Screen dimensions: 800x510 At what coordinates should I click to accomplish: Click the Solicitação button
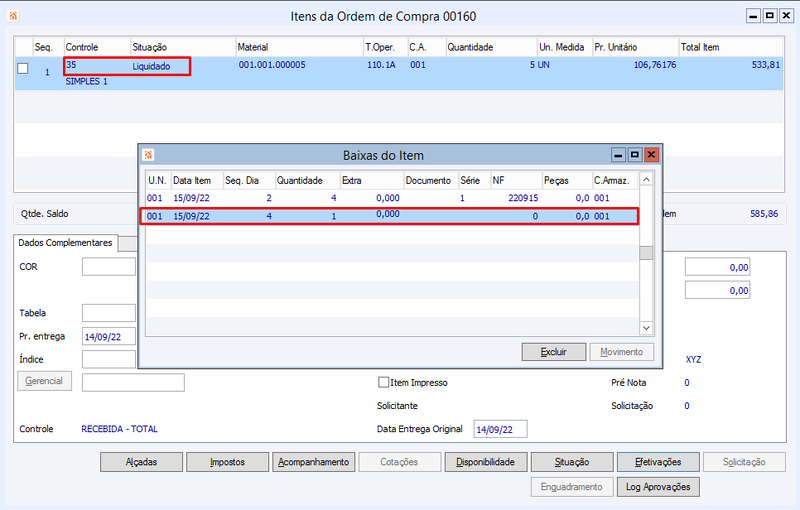[x=744, y=462]
